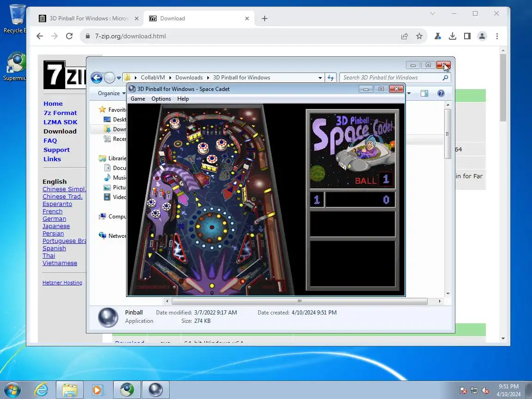Open Explorer help question mark icon
Image resolution: width=532 pixels, height=399 pixels.
(x=441, y=93)
